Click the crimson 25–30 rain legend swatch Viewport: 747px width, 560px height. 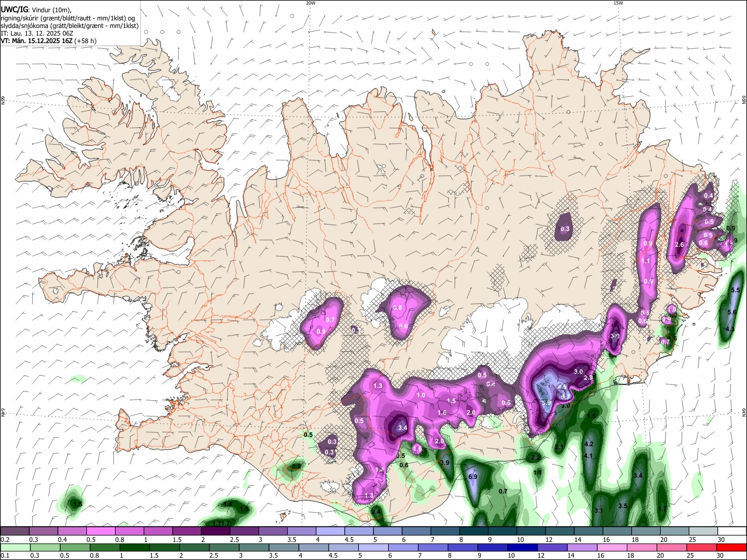pos(703,547)
